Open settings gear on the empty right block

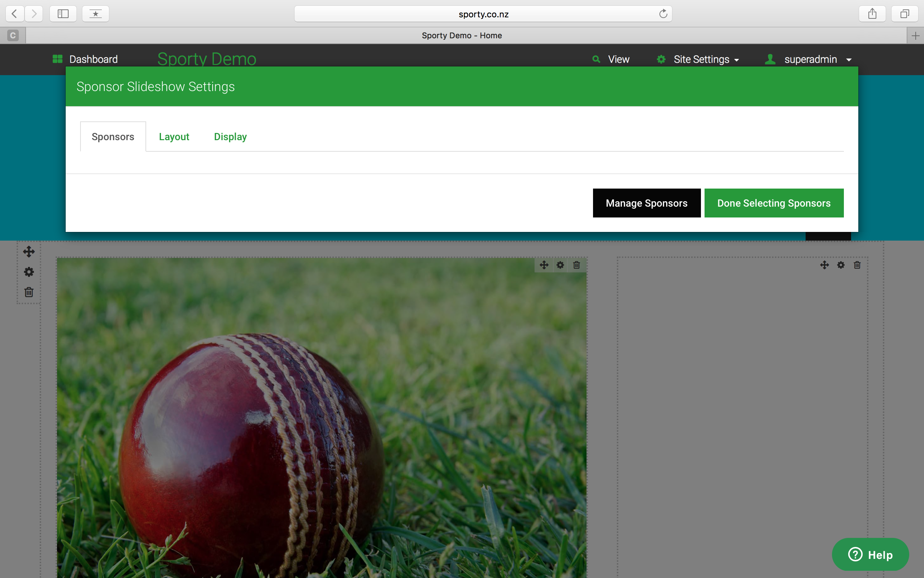[x=841, y=265]
